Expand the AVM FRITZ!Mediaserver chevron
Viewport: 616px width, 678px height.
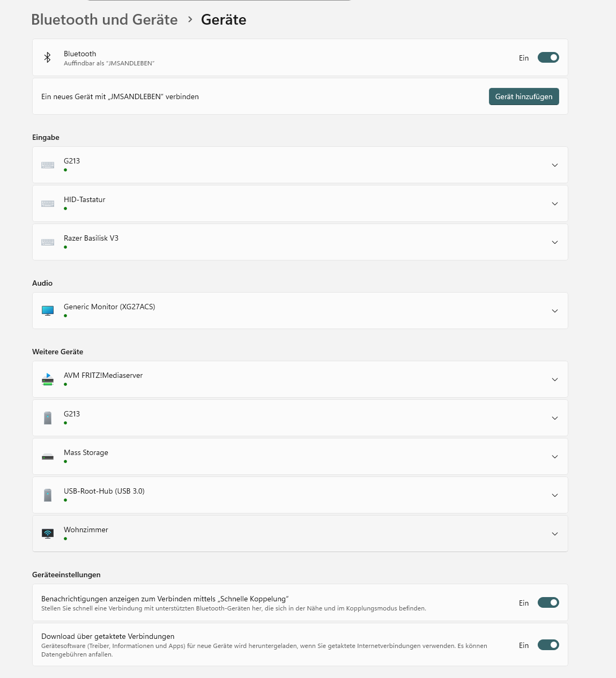tap(555, 379)
